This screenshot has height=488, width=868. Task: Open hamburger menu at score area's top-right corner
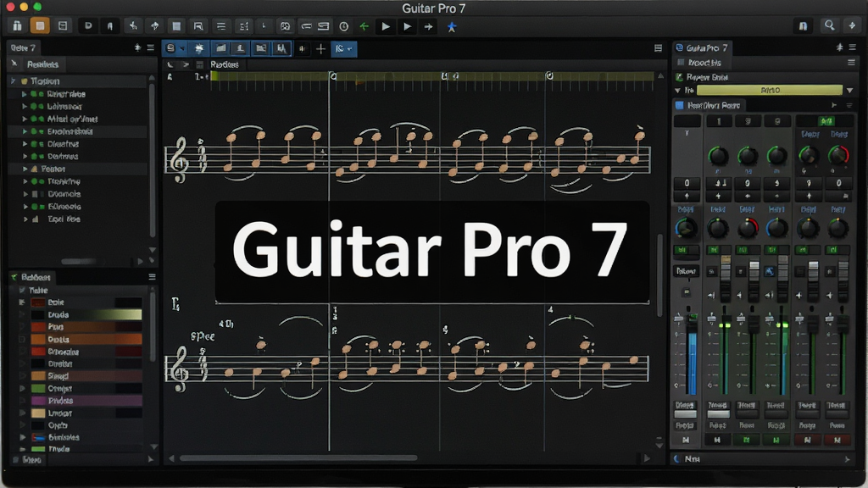coord(658,48)
